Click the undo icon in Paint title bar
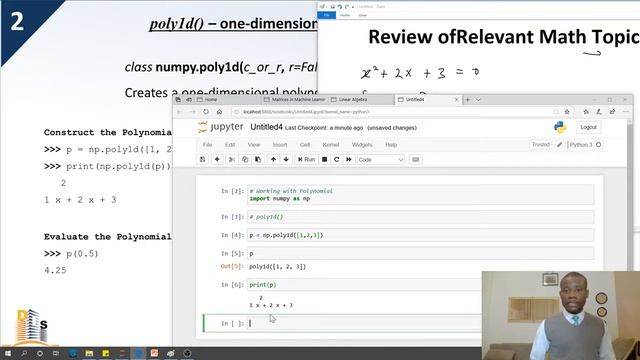 click(x=340, y=7)
